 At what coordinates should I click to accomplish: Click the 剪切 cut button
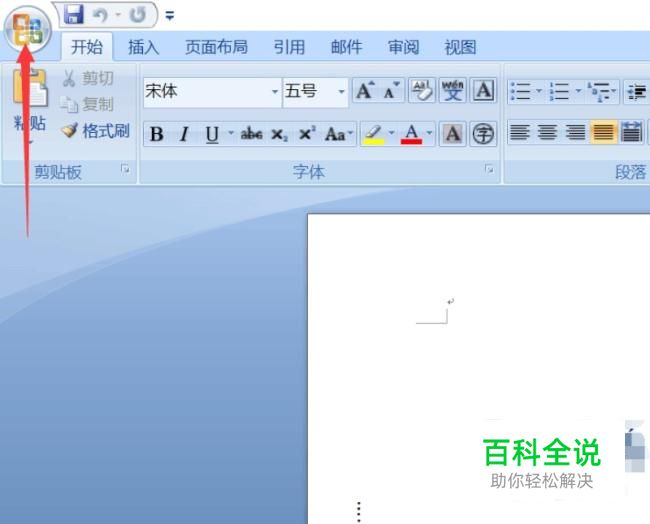(x=88, y=78)
